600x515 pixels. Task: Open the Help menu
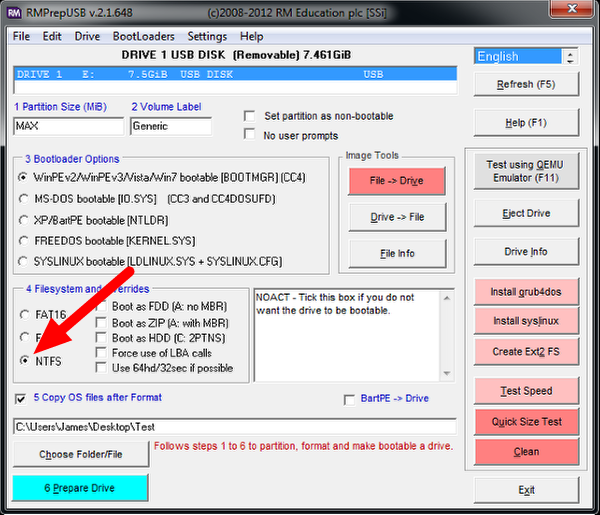pos(251,36)
